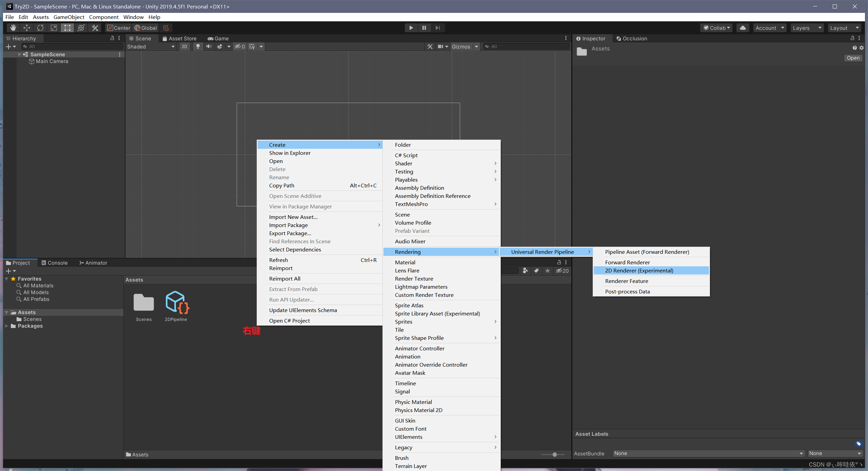Toggle scene lighting bulb icon
868x471 pixels.
[198, 46]
